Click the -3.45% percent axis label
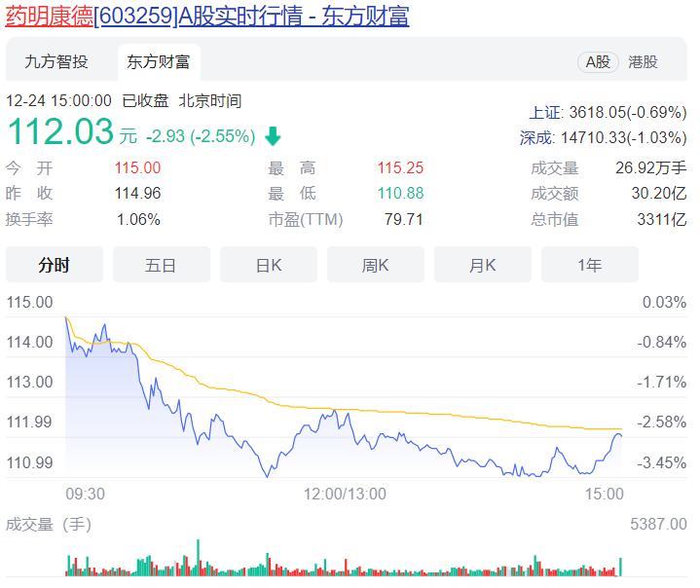700x588 pixels. pyautogui.click(x=662, y=462)
